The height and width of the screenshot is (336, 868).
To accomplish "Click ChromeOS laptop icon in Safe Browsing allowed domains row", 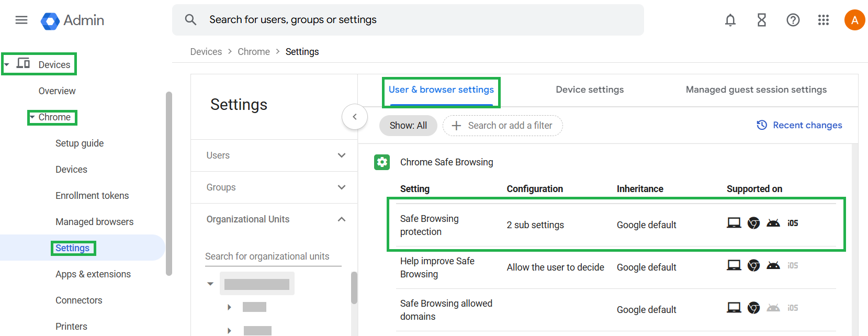I will [734, 308].
